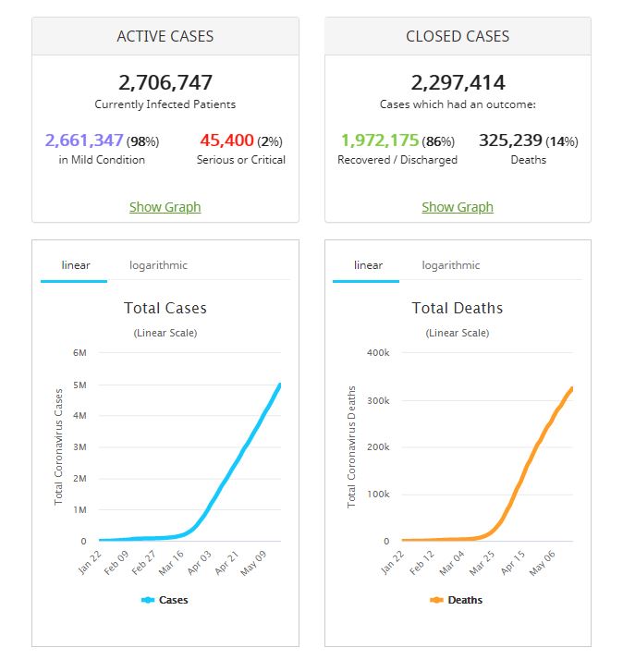
Task: Click the 2,706,747 currently infected total
Action: point(165,82)
